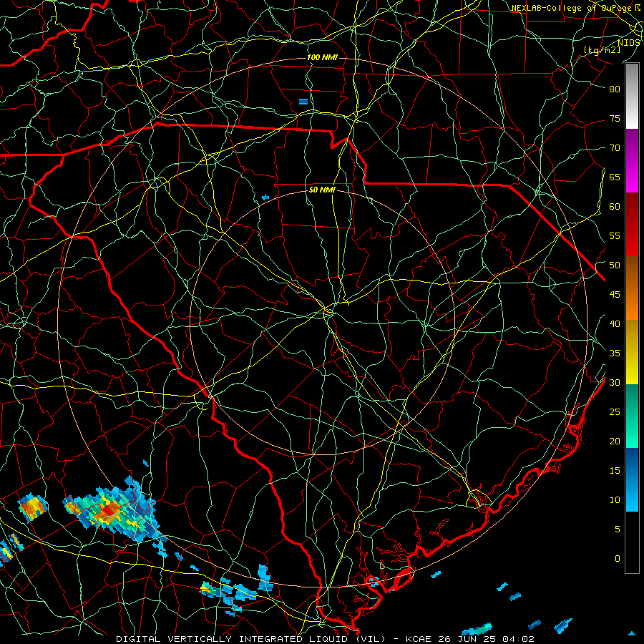The height and width of the screenshot is (644, 644).
Task: Click the KCAE station identifier in footer
Action: pyautogui.click(x=419, y=639)
